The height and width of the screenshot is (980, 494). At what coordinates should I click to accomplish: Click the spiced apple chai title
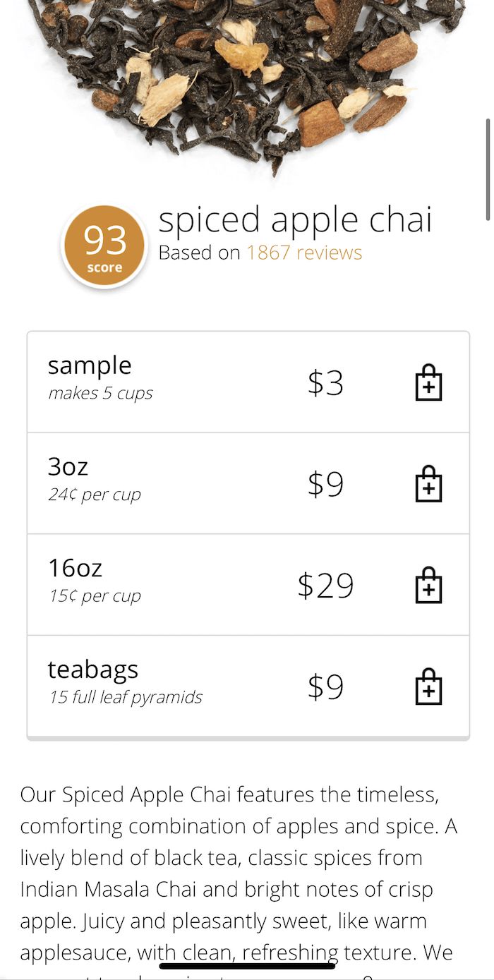tap(295, 220)
